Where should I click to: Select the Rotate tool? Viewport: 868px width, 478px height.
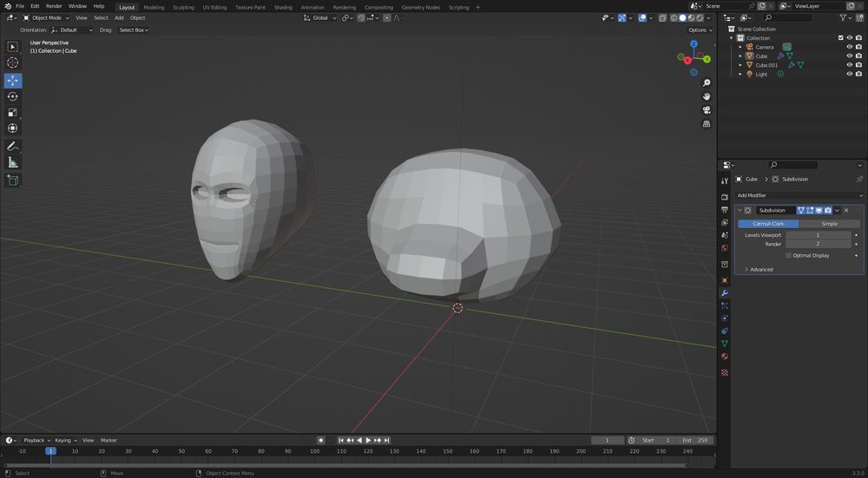point(13,96)
